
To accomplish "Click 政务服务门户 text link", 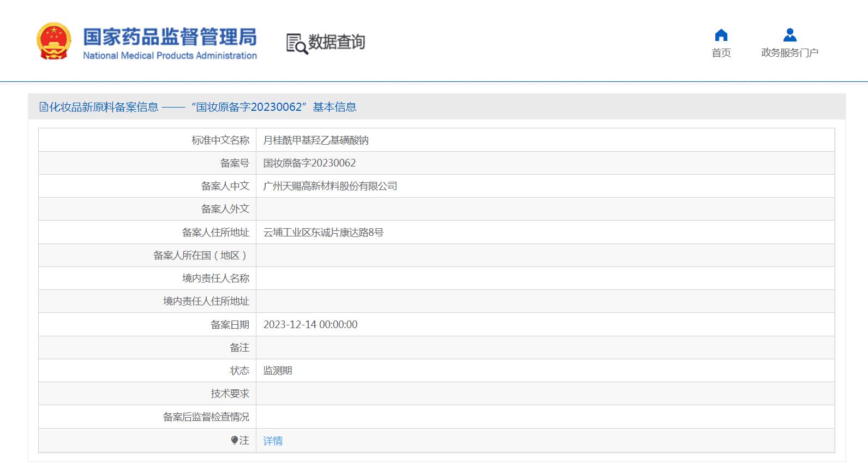I will tap(789, 52).
